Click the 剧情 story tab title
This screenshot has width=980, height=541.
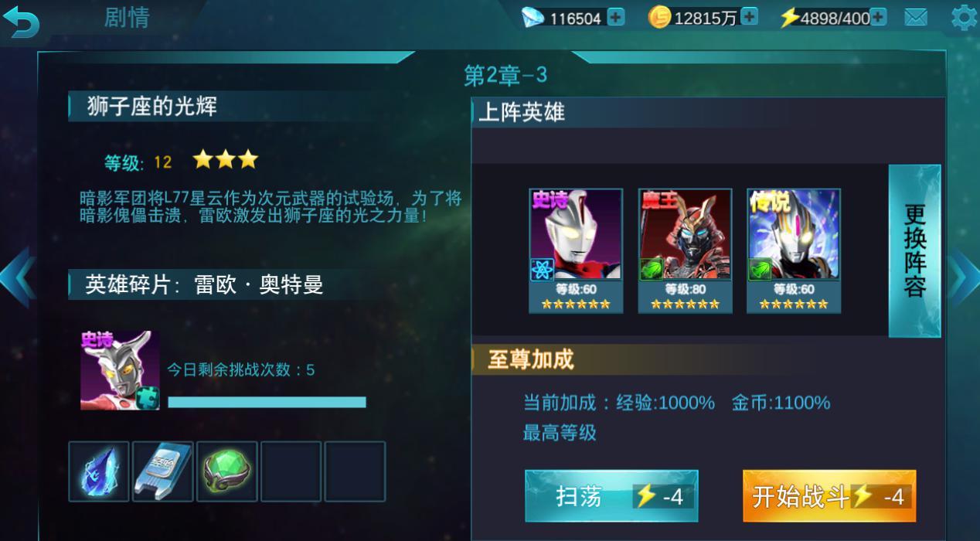(x=127, y=17)
